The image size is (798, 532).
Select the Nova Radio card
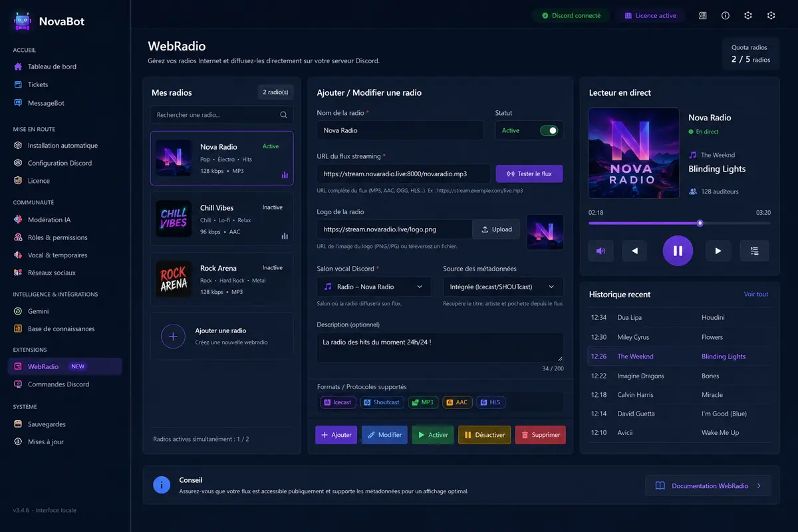(222, 158)
